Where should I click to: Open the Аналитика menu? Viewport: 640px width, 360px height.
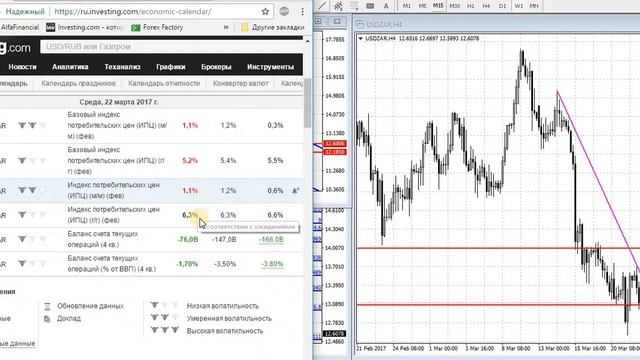click(70, 67)
